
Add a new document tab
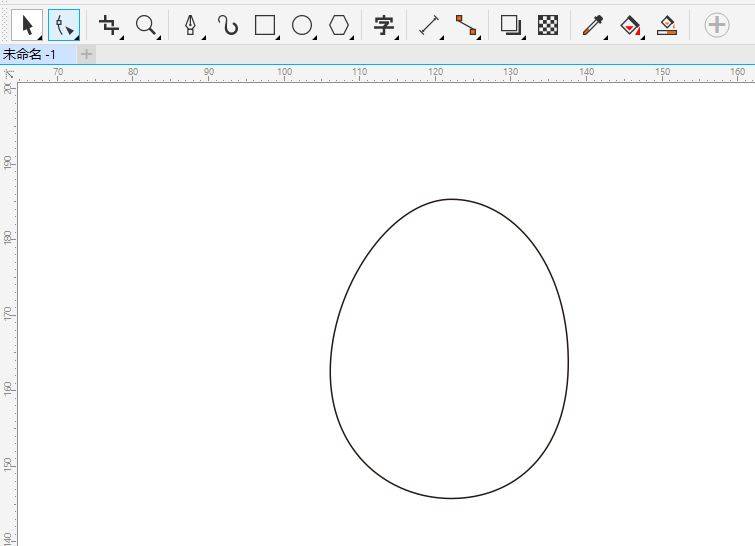tap(87, 54)
